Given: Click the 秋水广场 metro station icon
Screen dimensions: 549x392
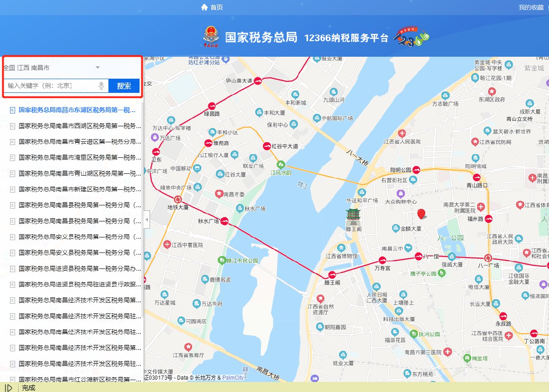Looking at the screenshot, I should point(224,222).
